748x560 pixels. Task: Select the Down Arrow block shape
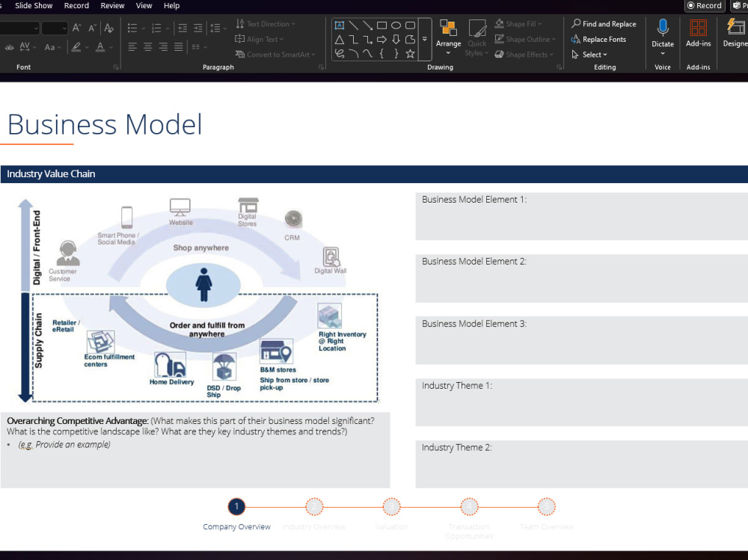tap(396, 40)
